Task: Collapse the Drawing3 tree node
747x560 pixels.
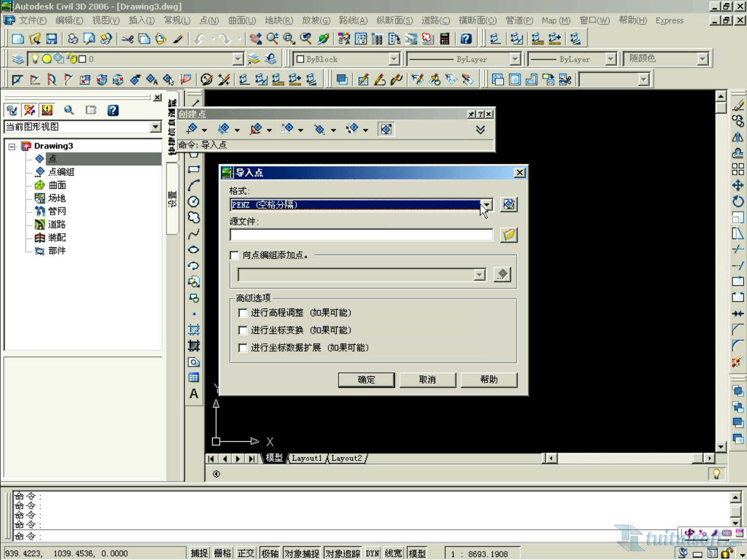Action: pos(12,147)
